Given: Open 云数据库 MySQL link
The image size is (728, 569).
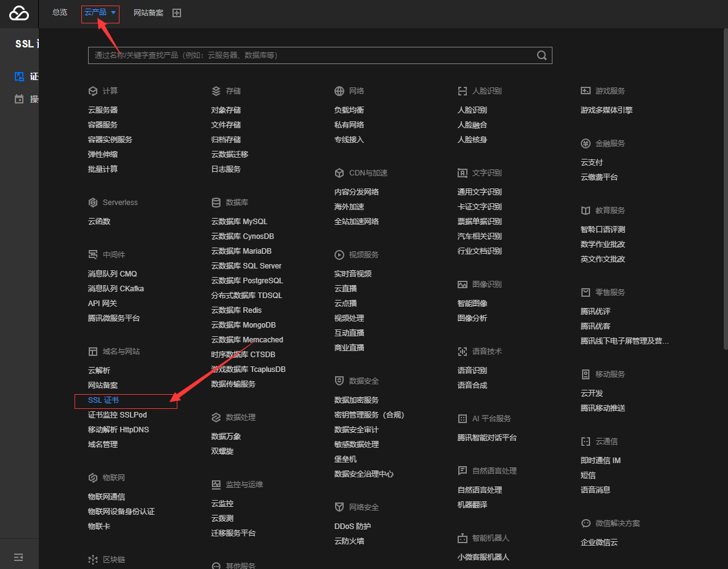Looking at the screenshot, I should [239, 222].
